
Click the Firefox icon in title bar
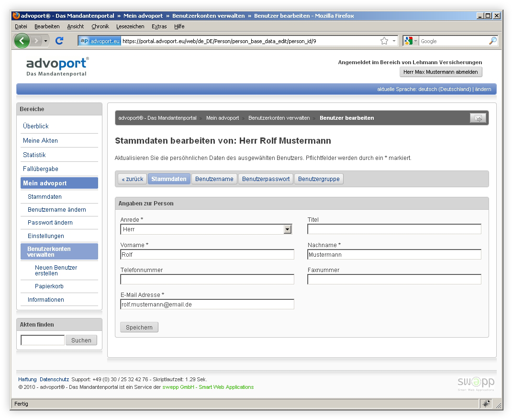(16, 15)
